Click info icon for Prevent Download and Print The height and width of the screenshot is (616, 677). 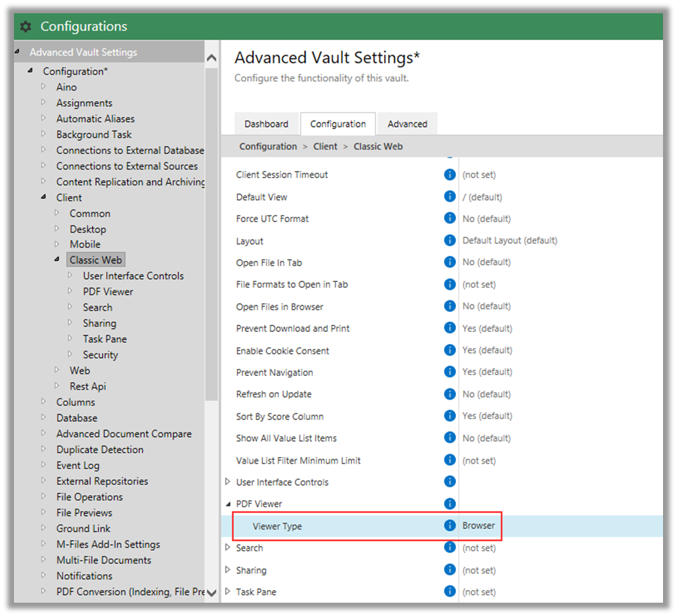(x=449, y=328)
